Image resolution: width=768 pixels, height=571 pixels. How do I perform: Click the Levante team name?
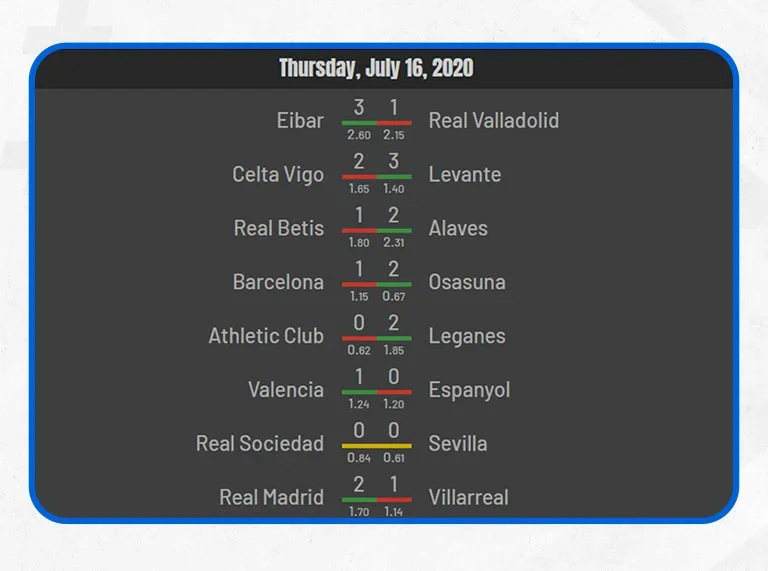coord(465,174)
